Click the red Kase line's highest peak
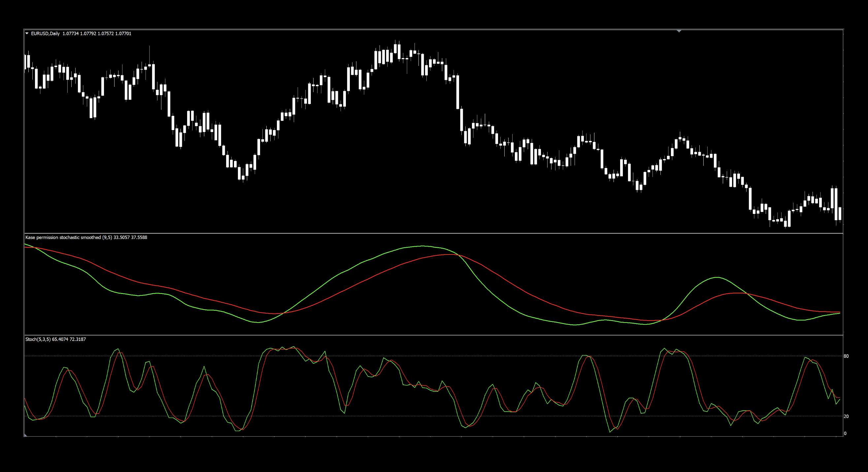The width and height of the screenshot is (868, 472). pyautogui.click(x=450, y=254)
